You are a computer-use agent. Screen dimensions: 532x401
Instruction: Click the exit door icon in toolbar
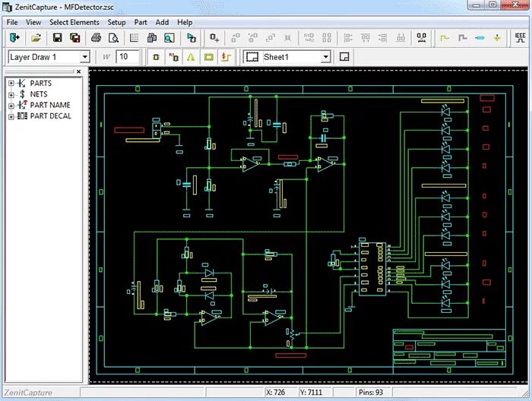14,38
